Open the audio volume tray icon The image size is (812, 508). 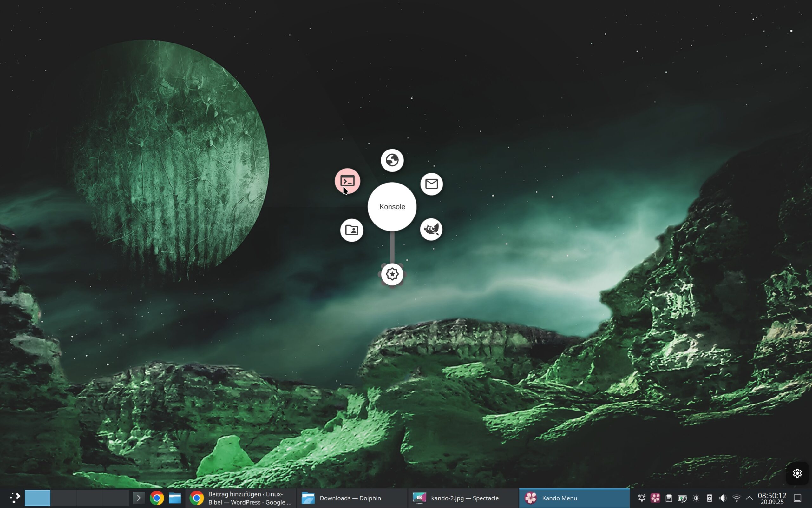tap(723, 498)
